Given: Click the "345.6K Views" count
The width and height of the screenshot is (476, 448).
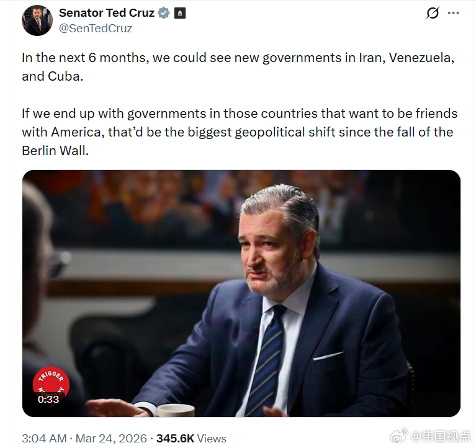Looking at the screenshot, I should tap(191, 438).
